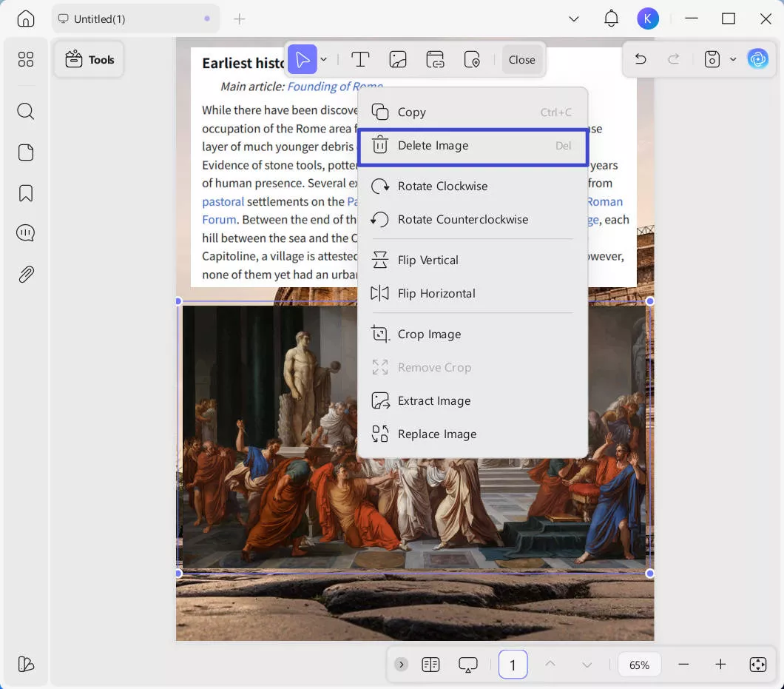The image size is (784, 689).
Task: Choose Copy from the context menu
Action: [473, 112]
